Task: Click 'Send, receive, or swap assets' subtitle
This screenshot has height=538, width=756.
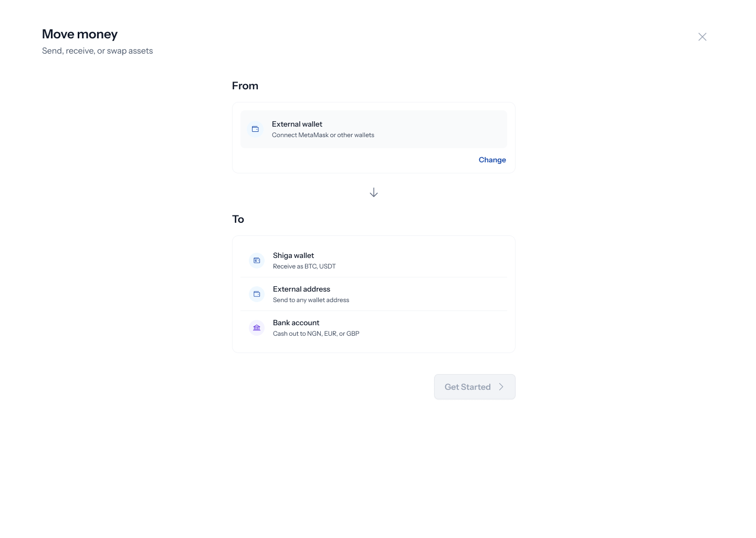Action: click(98, 51)
